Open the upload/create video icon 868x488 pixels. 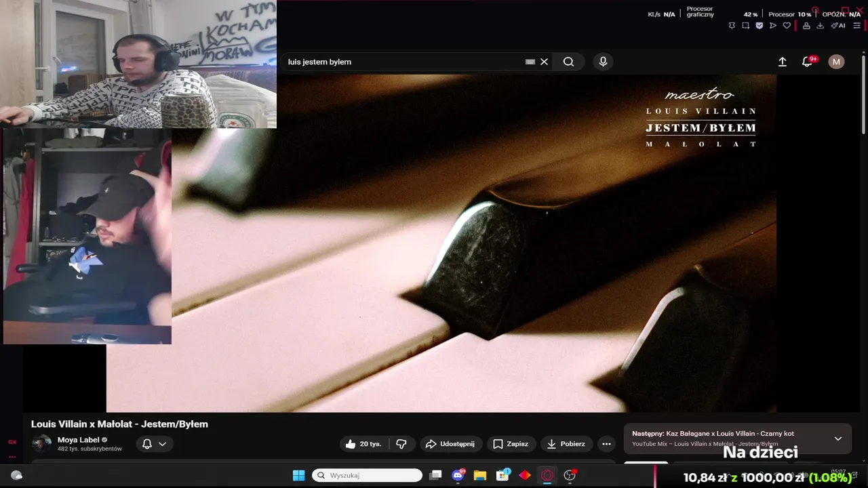782,62
